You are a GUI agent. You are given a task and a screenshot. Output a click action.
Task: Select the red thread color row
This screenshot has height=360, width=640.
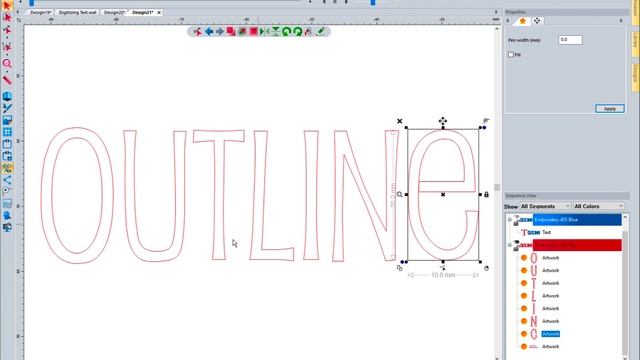click(577, 245)
